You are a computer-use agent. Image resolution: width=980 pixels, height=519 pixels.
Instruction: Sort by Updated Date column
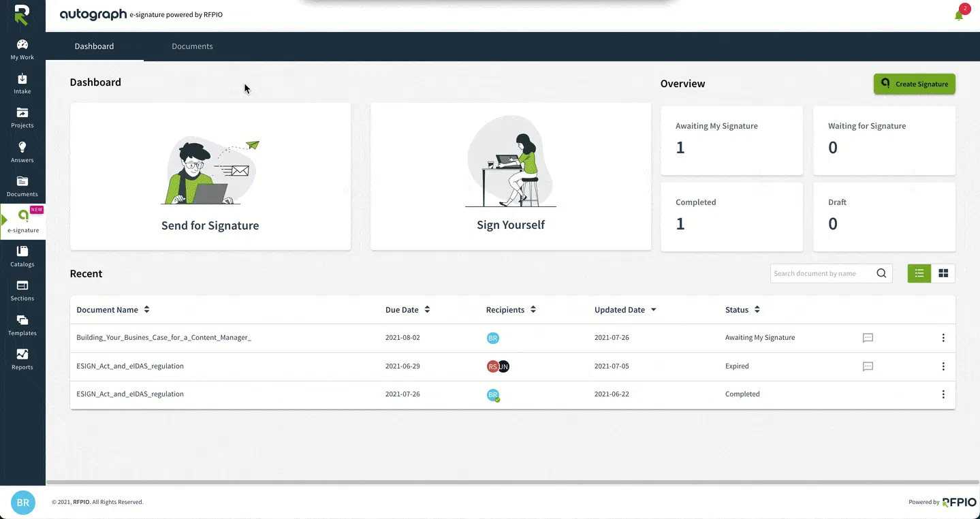(625, 310)
